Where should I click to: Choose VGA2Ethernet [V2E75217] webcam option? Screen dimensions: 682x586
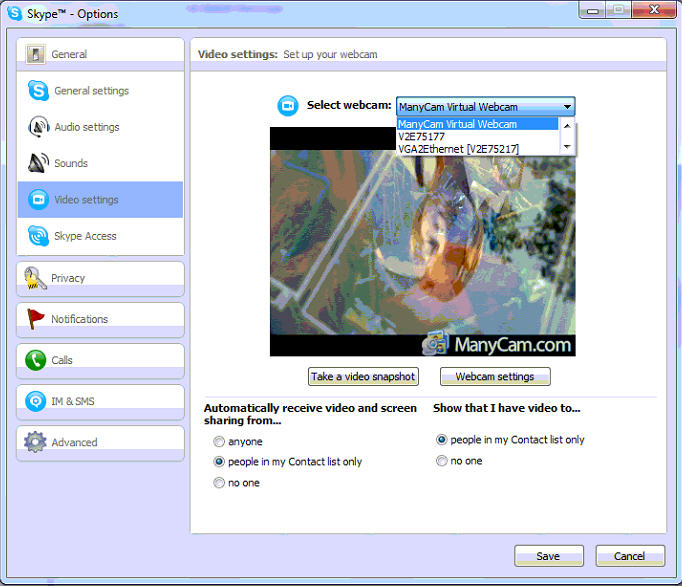(458, 149)
